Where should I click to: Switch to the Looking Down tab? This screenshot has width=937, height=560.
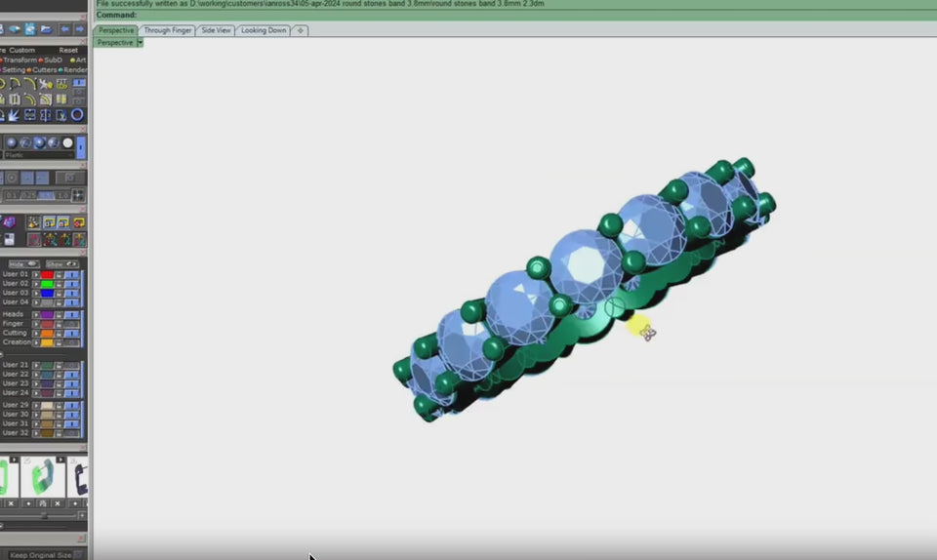click(264, 30)
